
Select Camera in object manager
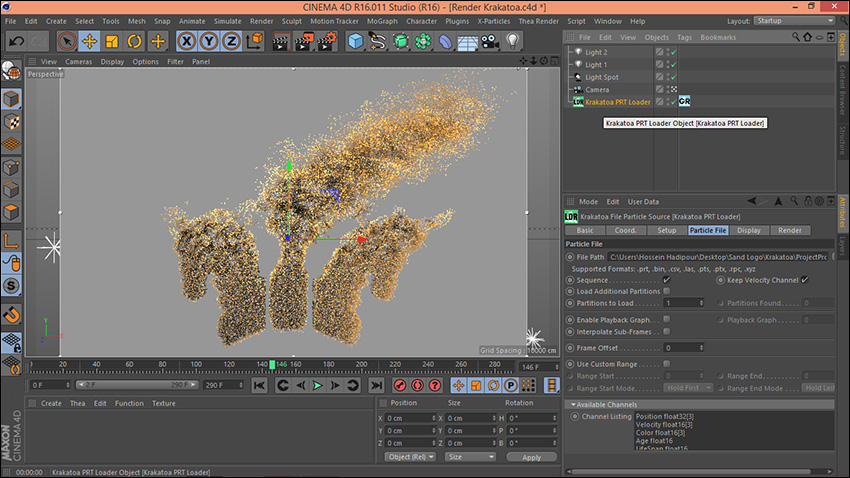tap(597, 89)
